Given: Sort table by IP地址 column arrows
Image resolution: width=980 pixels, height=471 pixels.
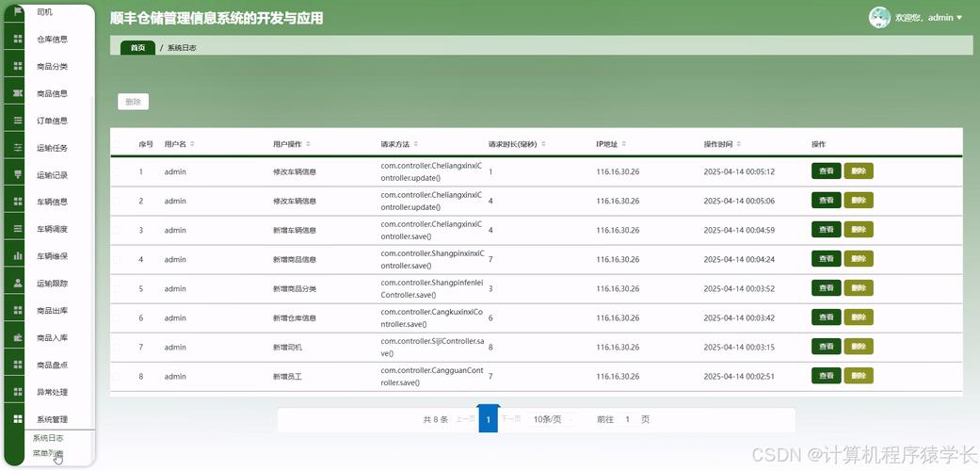Looking at the screenshot, I should coord(624,144).
